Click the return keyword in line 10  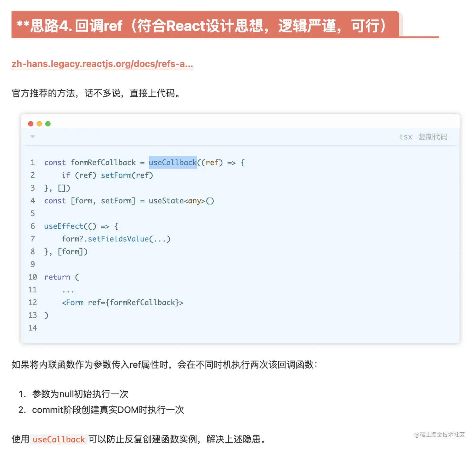[57, 277]
